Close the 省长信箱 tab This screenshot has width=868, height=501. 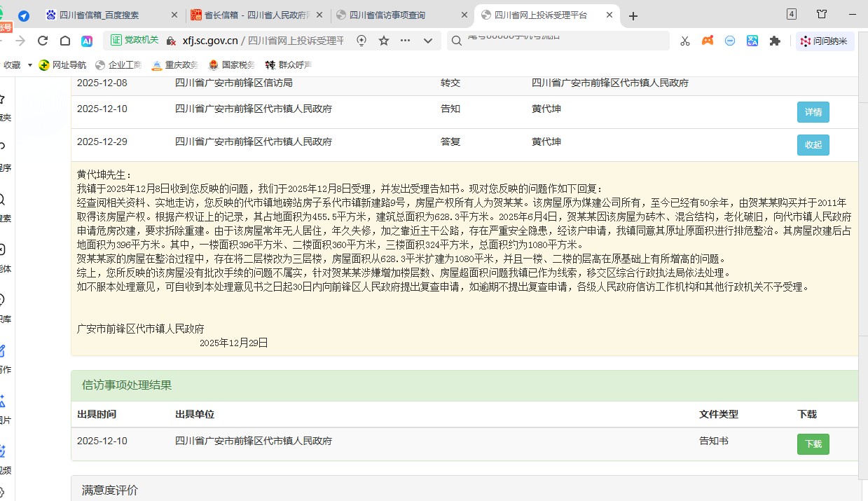click(320, 15)
